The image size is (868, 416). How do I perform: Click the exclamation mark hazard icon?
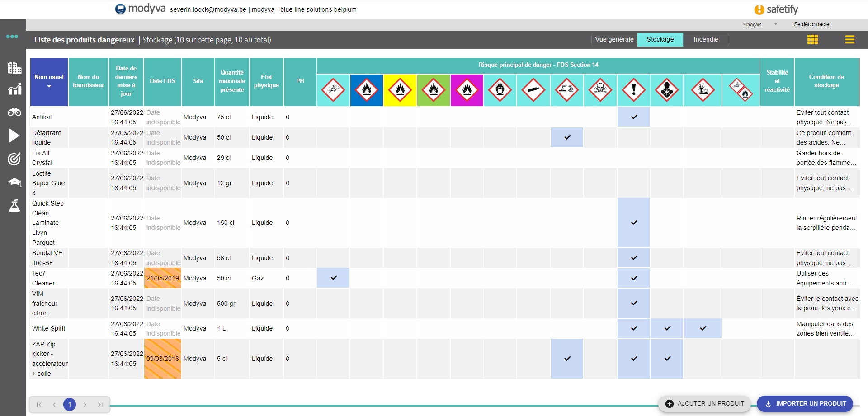click(x=634, y=90)
